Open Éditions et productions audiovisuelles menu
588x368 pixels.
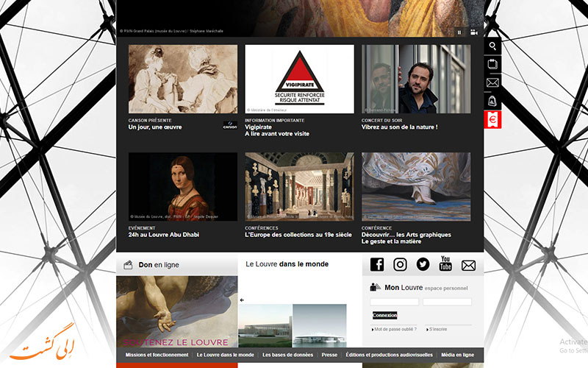pyautogui.click(x=390, y=355)
